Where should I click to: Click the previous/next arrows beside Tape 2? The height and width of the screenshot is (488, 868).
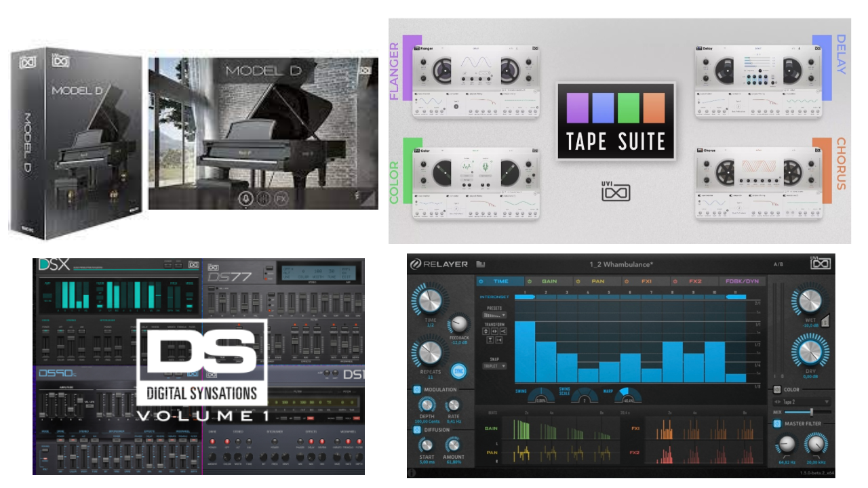pyautogui.click(x=779, y=402)
